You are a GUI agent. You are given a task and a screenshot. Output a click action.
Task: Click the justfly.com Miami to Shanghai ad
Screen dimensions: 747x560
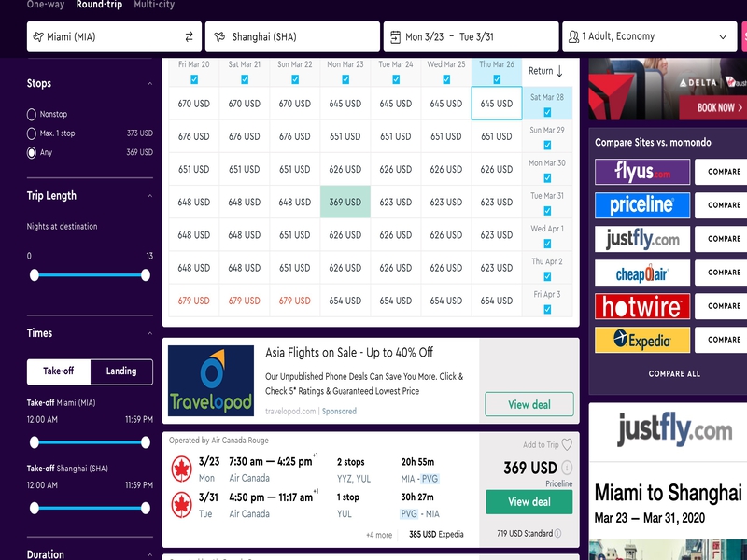pyautogui.click(x=668, y=481)
